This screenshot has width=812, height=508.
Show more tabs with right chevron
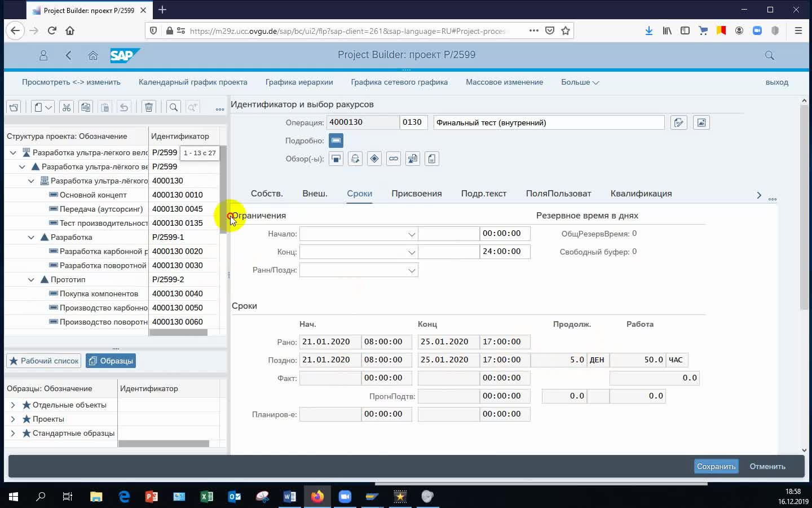(759, 195)
